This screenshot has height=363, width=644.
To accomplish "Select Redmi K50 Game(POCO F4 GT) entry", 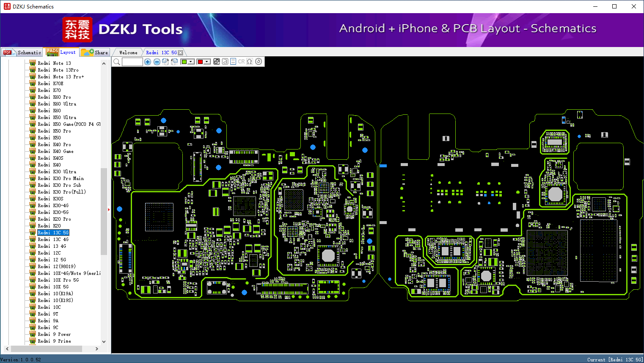I will (x=69, y=124).
